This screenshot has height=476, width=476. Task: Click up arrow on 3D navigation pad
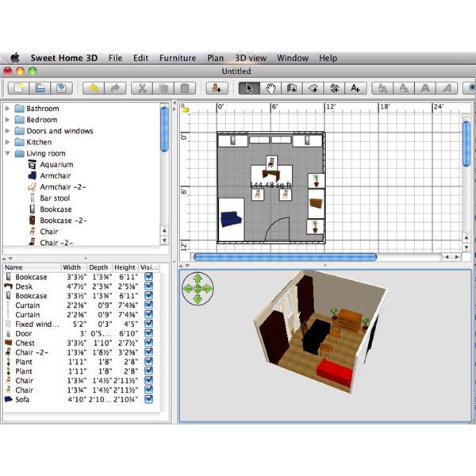[198, 278]
